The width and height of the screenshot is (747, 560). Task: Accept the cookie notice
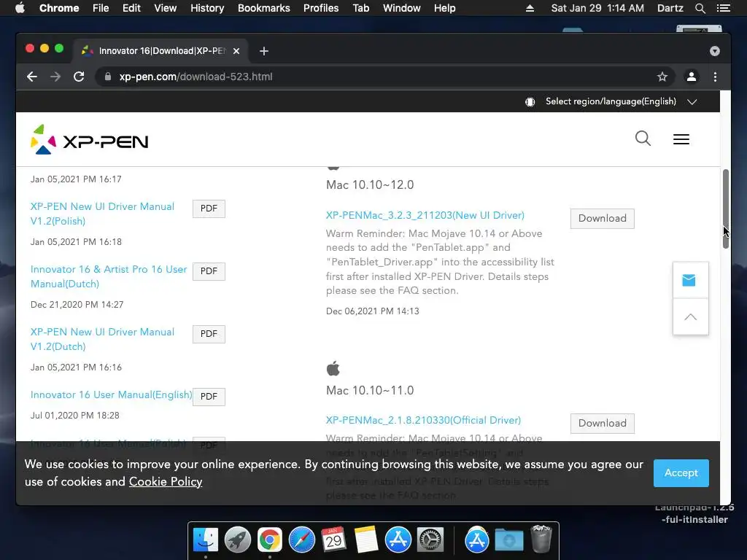[x=681, y=472]
